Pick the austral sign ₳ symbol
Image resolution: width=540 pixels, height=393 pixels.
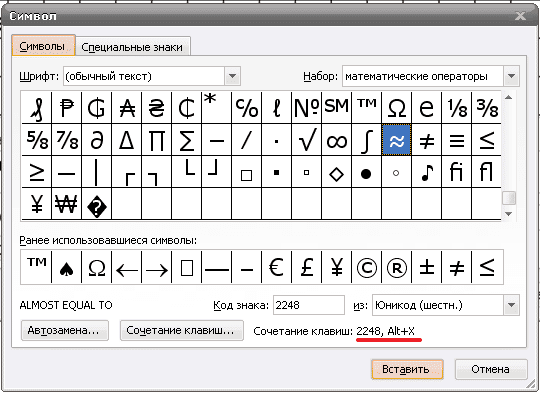pyautogui.click(x=126, y=108)
